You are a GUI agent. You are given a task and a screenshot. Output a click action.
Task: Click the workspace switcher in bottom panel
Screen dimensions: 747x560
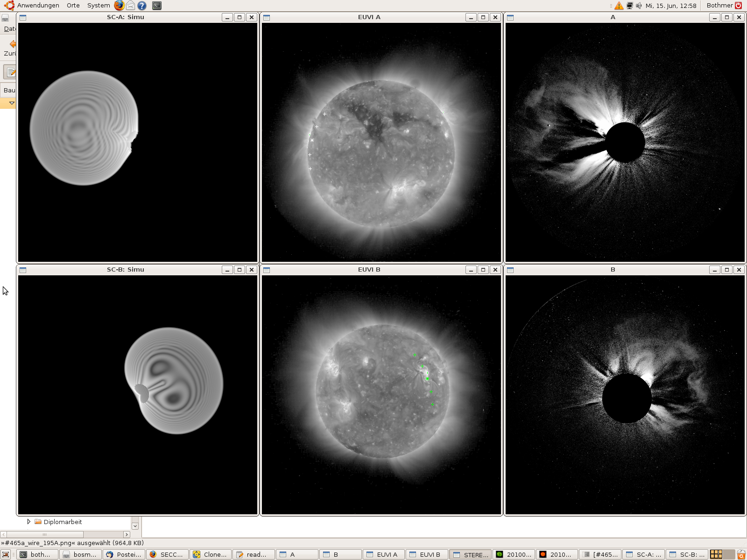coord(722,554)
